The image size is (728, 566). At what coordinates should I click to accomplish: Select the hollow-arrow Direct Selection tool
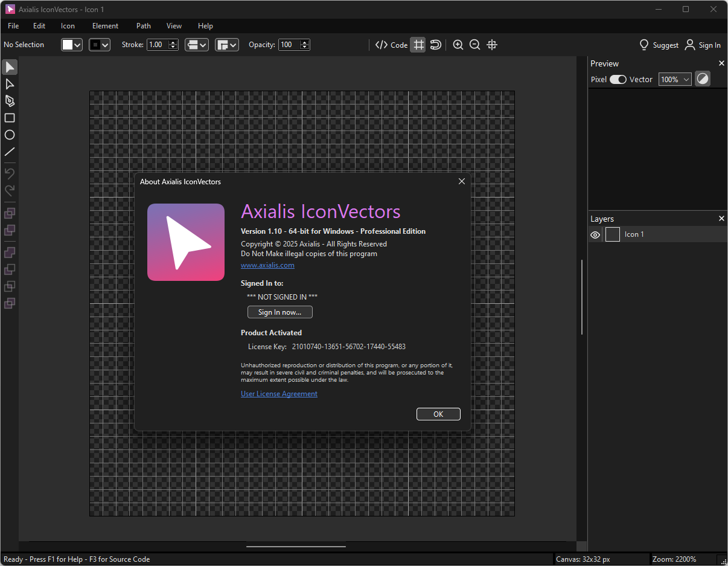pyautogui.click(x=10, y=84)
